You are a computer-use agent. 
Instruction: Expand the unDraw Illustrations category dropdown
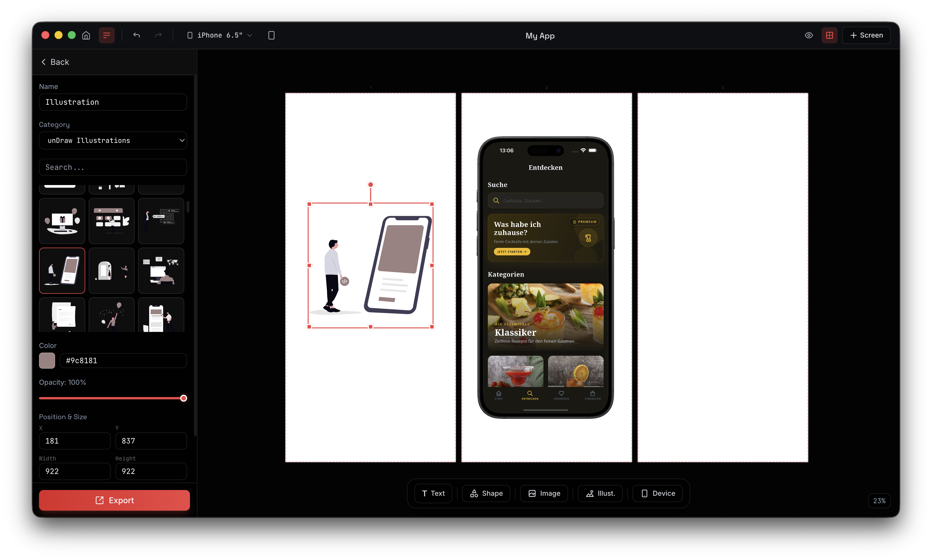pyautogui.click(x=113, y=140)
